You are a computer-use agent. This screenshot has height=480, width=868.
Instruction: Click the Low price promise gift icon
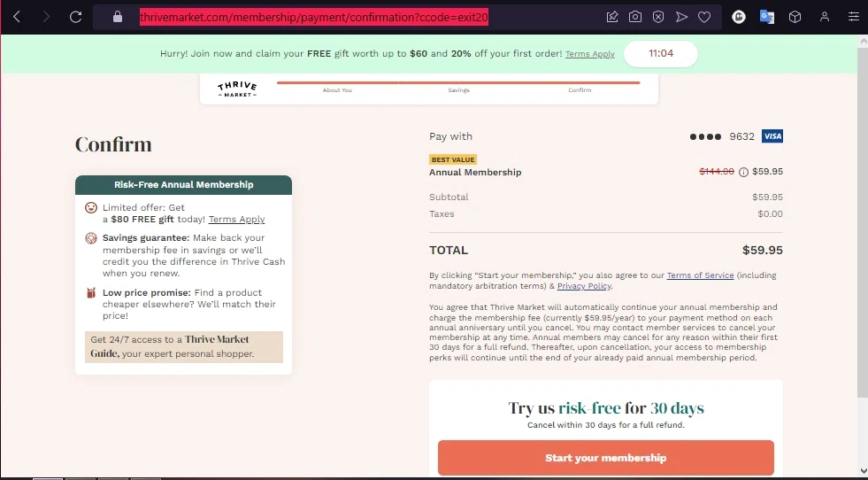click(x=91, y=293)
